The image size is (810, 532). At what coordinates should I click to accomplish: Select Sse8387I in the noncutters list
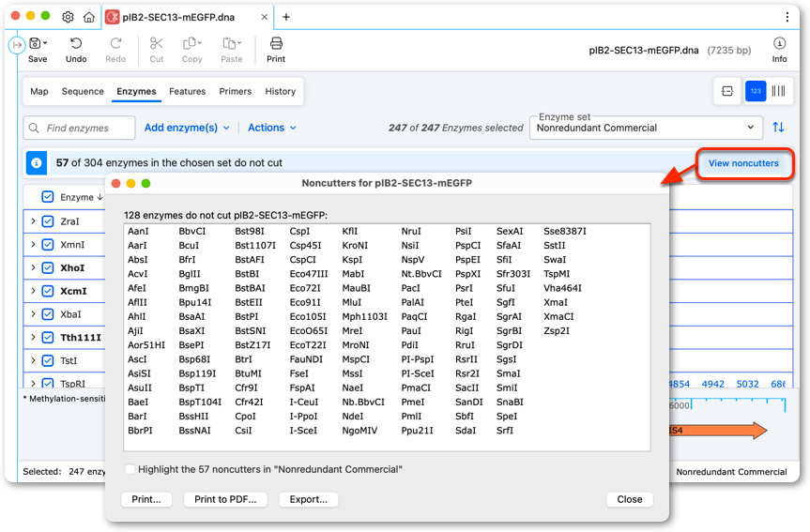[565, 231]
